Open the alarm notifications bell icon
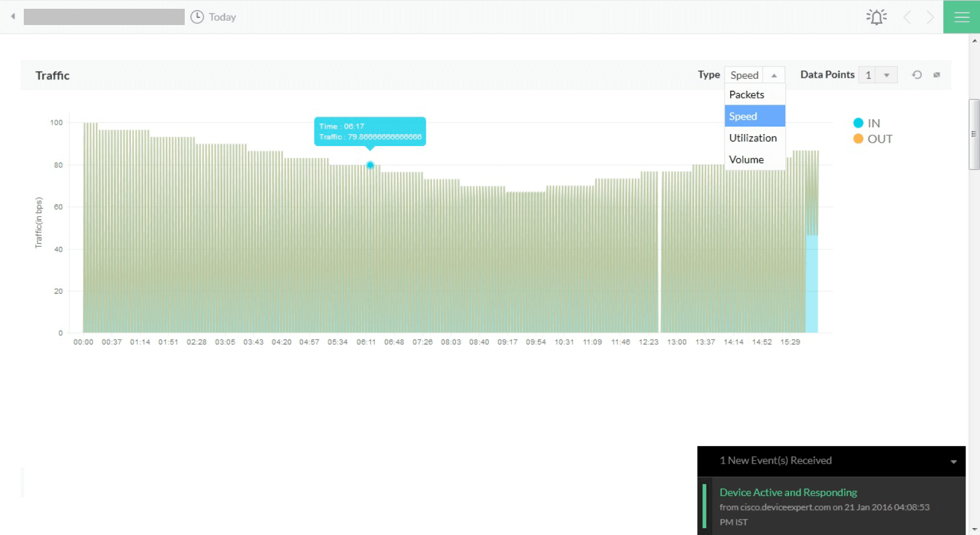 (x=876, y=16)
